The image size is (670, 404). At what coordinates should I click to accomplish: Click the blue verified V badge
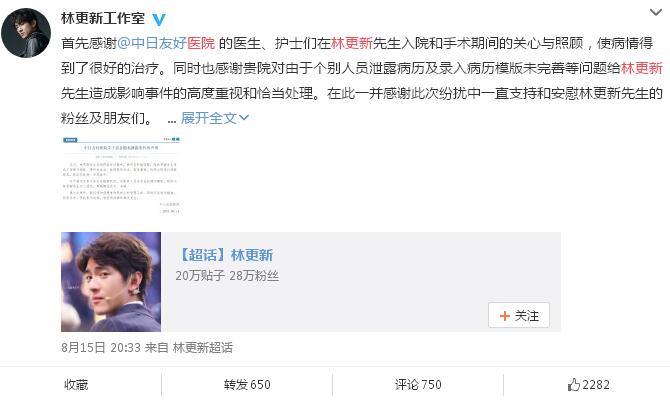click(159, 19)
